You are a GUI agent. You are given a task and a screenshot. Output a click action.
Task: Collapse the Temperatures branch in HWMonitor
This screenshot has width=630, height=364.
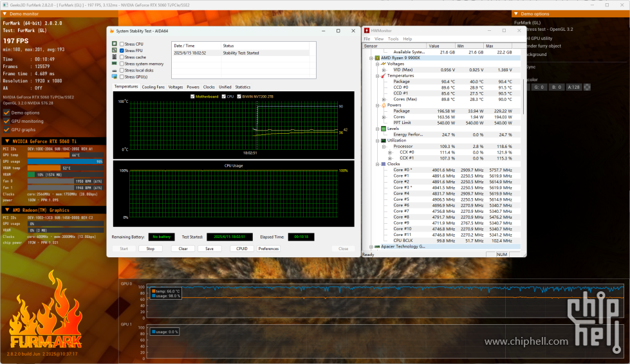377,75
